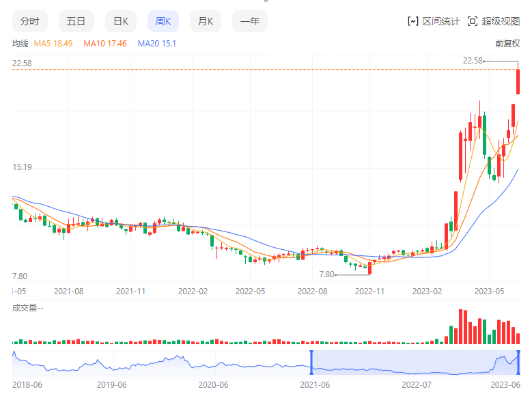Toggle the MA10 17.46 moving average line
The image size is (532, 398).
coord(104,44)
